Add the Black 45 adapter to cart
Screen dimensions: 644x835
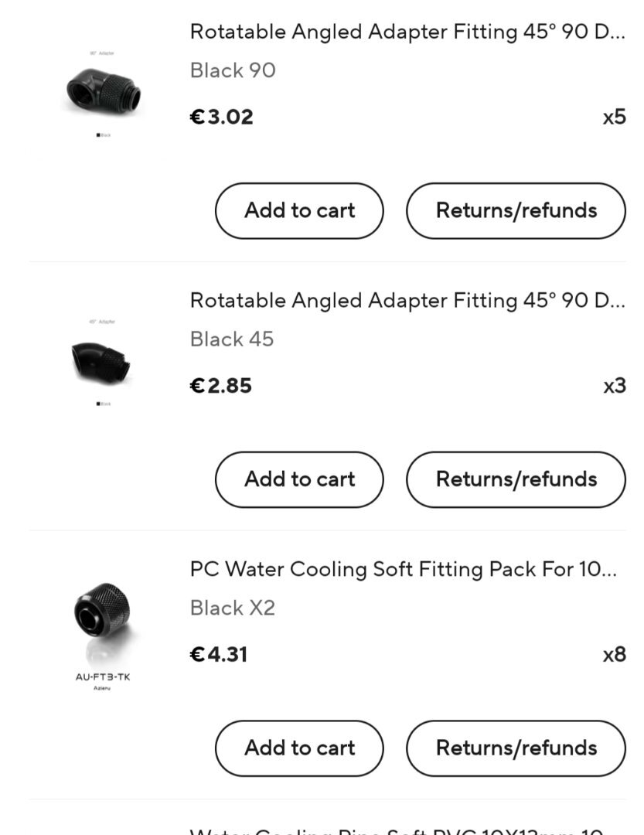coord(299,479)
